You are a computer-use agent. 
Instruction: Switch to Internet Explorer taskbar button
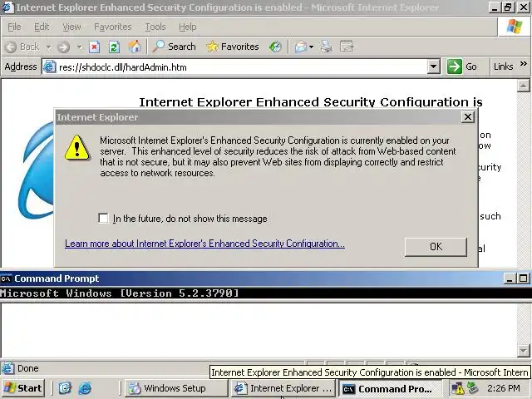pyautogui.click(x=283, y=388)
